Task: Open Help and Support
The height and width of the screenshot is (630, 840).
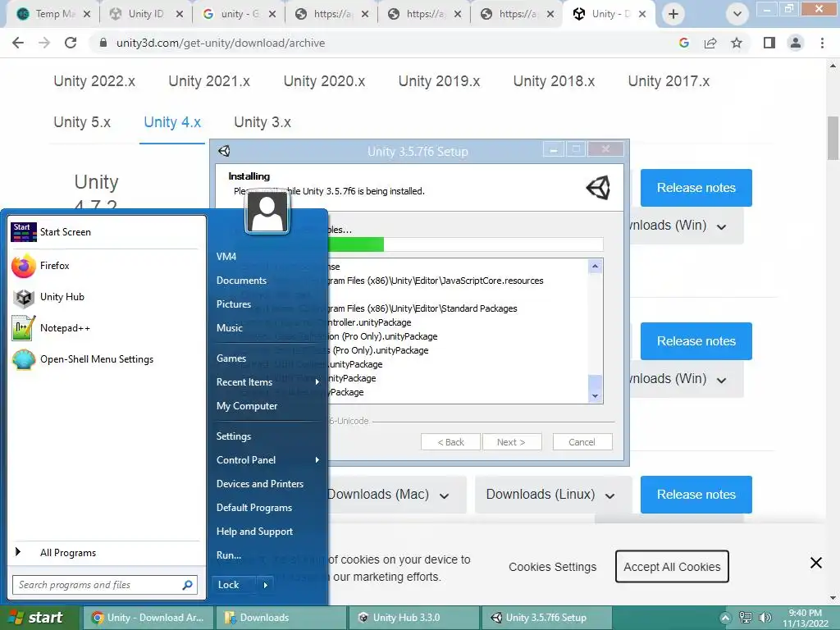Action: coord(254,532)
